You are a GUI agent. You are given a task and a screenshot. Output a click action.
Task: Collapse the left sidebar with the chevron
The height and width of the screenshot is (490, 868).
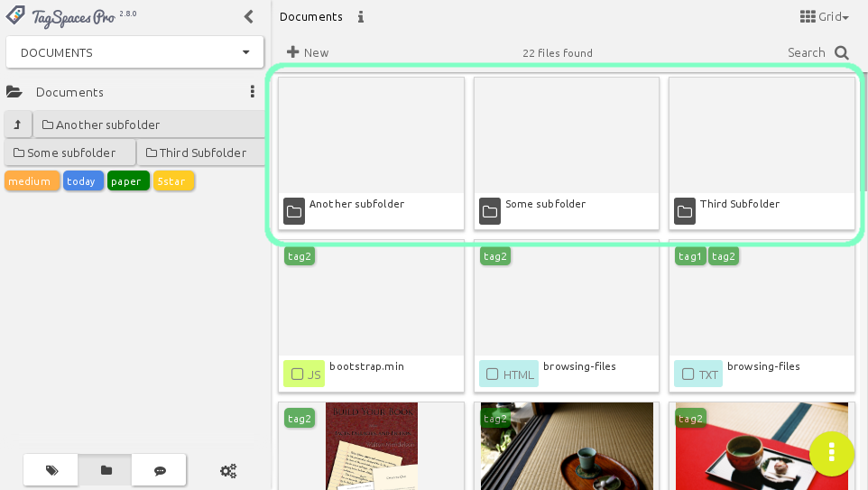249,16
